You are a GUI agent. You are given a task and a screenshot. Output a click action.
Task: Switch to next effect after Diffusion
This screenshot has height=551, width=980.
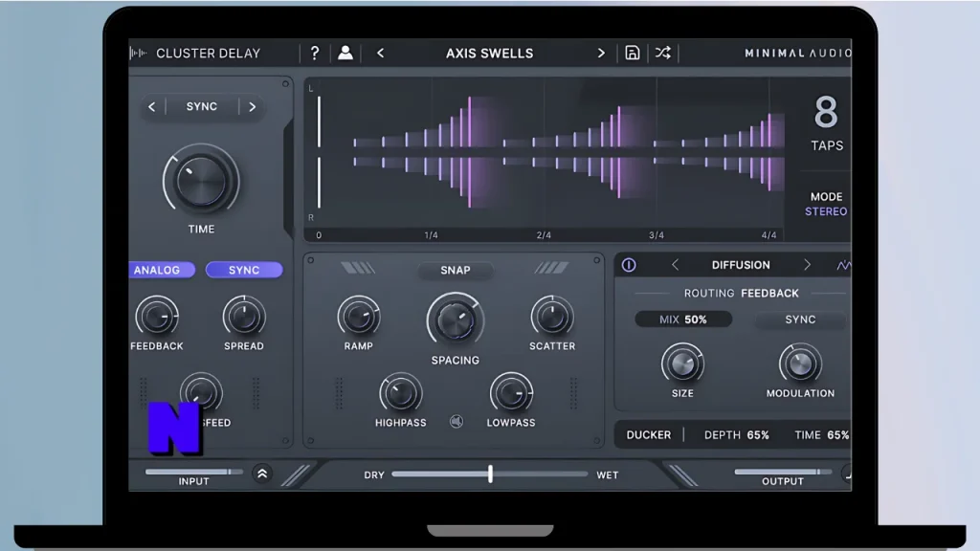click(807, 265)
